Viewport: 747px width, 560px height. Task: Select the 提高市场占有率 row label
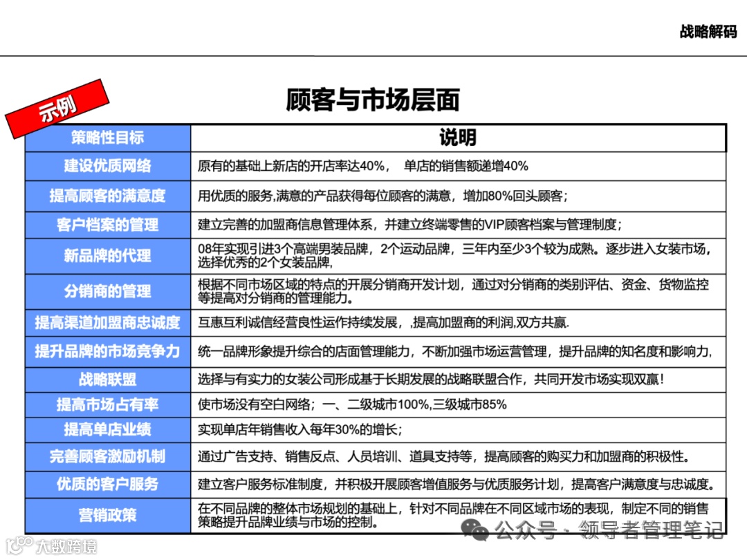(108, 404)
